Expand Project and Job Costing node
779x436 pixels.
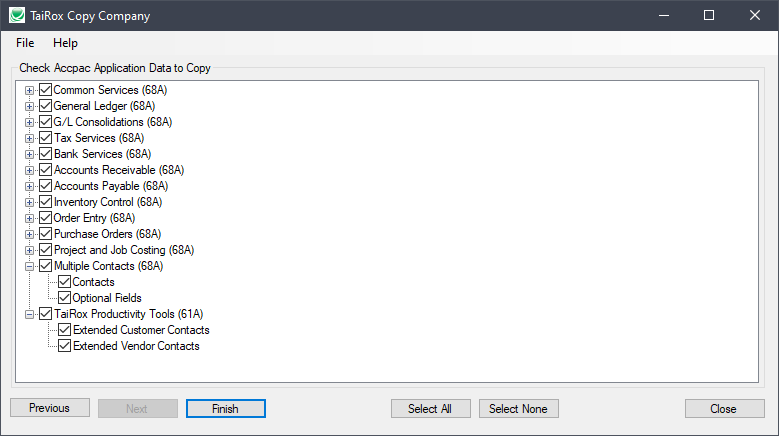[29, 250]
